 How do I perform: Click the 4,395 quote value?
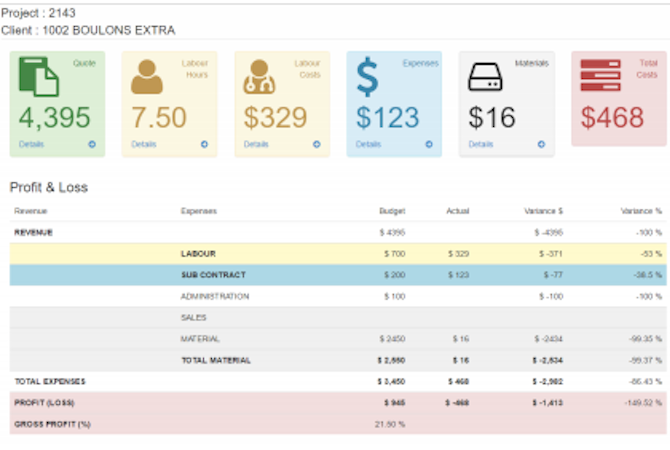(x=55, y=118)
